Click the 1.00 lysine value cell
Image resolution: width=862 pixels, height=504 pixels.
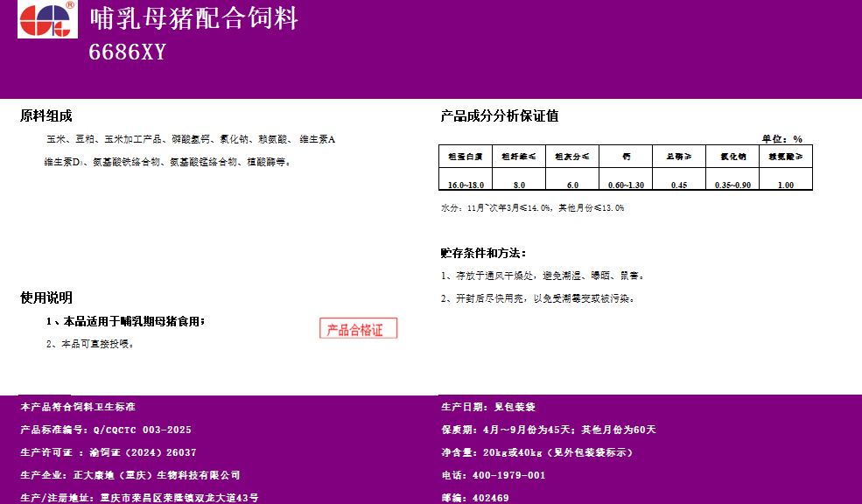[786, 185]
